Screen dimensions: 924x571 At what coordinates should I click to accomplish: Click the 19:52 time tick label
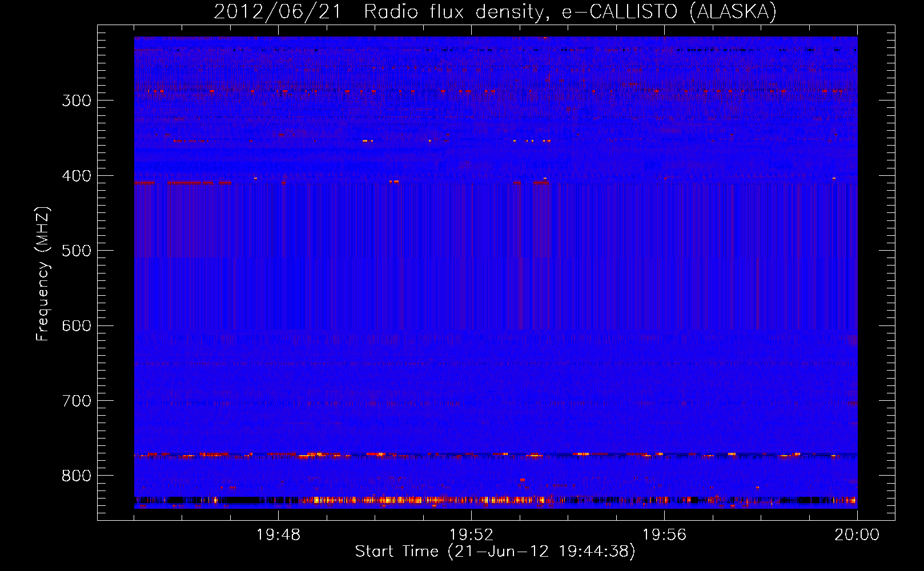(x=471, y=535)
